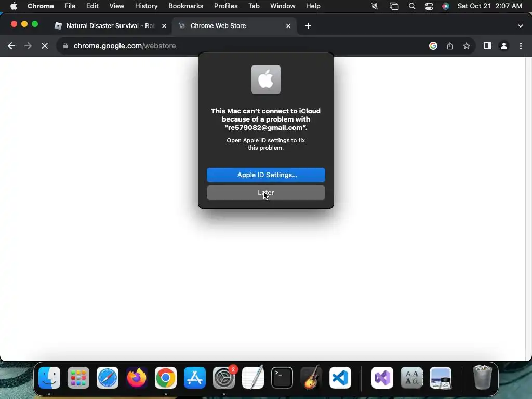Bookmark this page with the star icon
This screenshot has width=532, height=399.
point(467,46)
